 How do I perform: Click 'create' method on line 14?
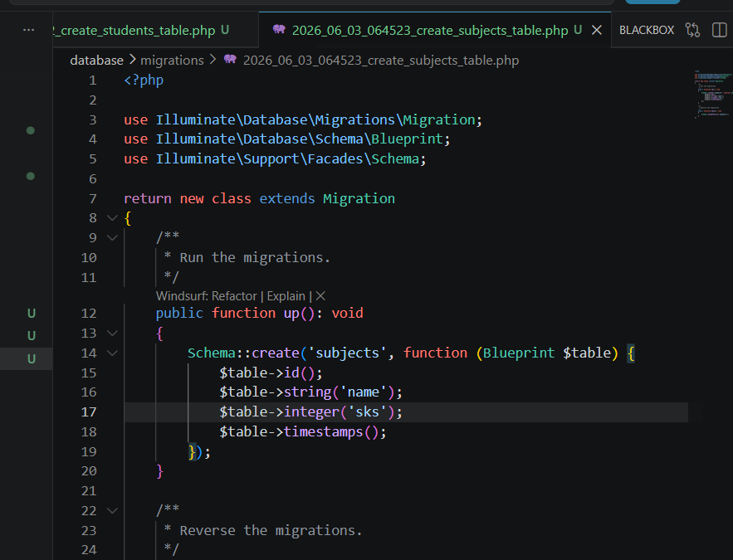[276, 353]
